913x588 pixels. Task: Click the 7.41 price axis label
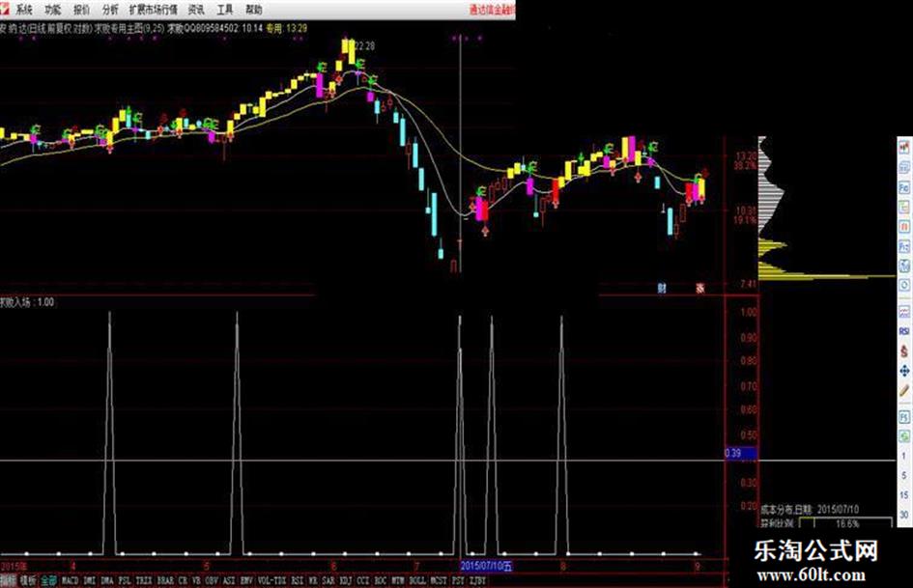(749, 284)
